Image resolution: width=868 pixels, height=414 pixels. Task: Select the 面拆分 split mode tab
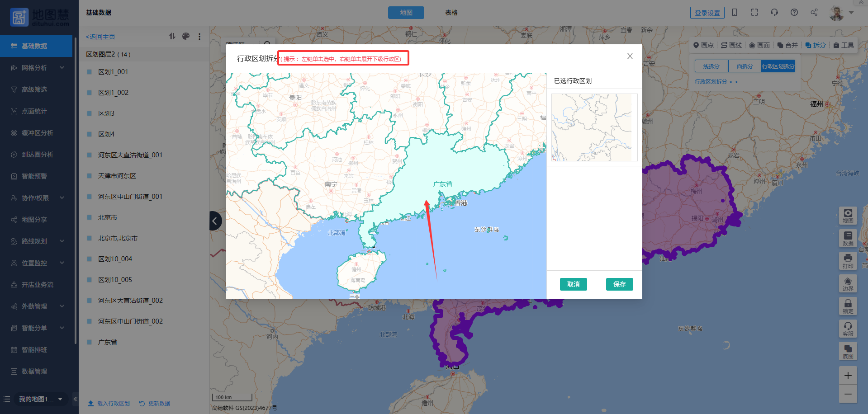pos(745,66)
